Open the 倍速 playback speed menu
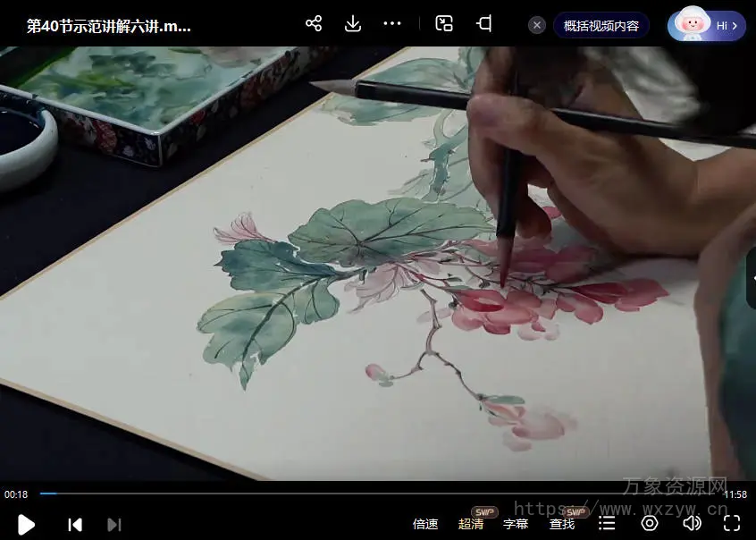756x540 pixels. 425,524
